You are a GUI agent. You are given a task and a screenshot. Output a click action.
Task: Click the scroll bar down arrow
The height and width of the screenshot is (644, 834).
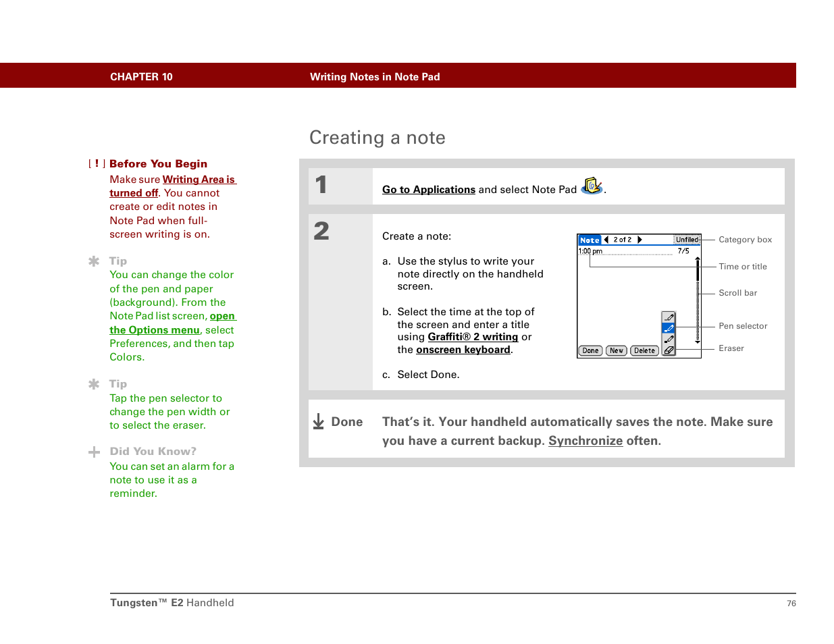click(x=698, y=342)
